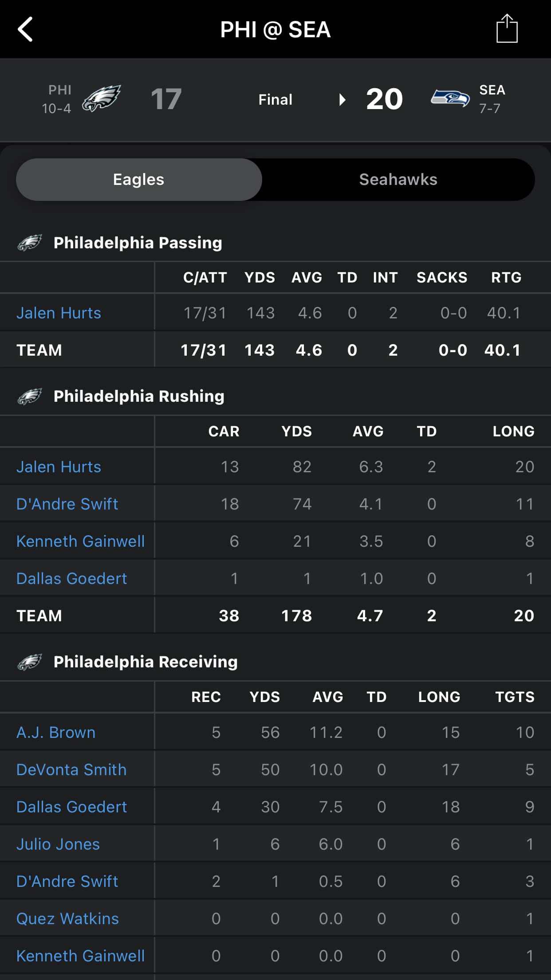
Task: Switch to the Seahawks tab
Action: [398, 180]
